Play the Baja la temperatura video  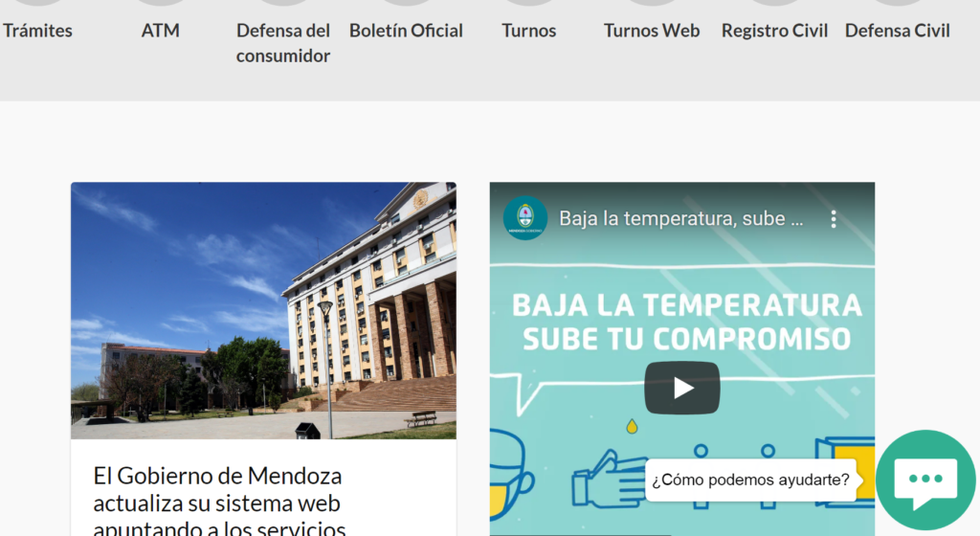click(681, 388)
